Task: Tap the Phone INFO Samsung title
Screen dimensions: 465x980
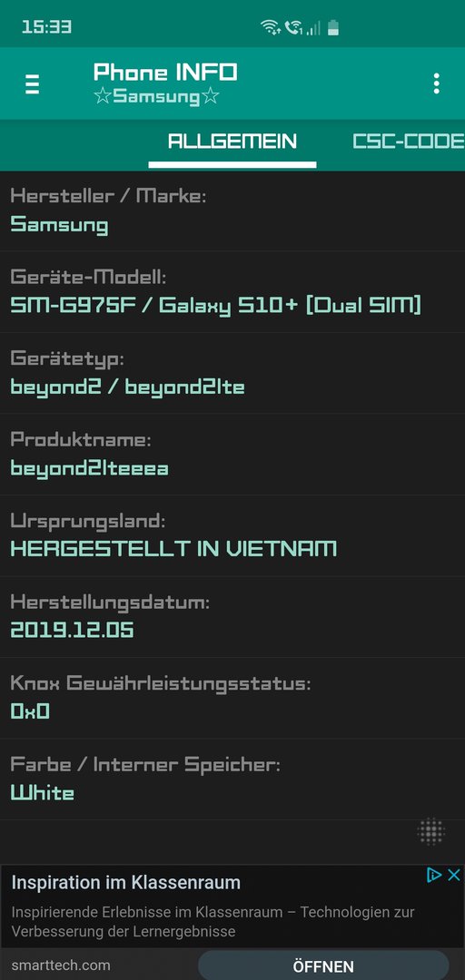Action: pyautogui.click(x=165, y=83)
